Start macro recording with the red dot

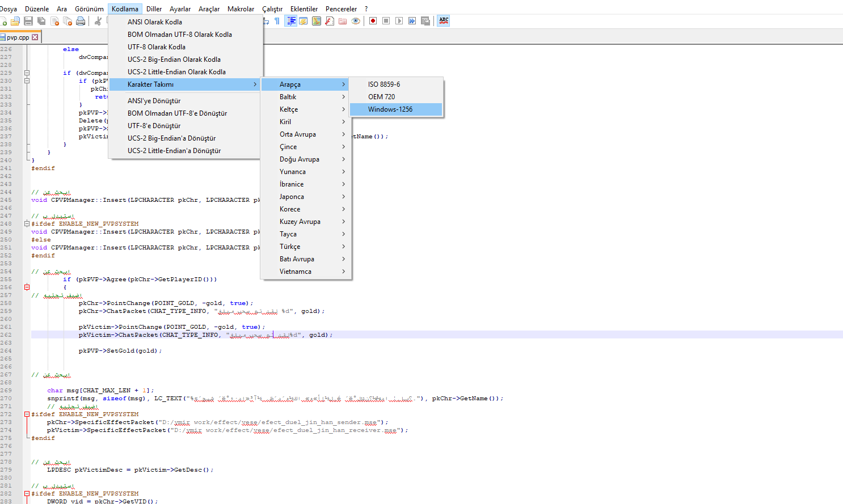coord(373,21)
